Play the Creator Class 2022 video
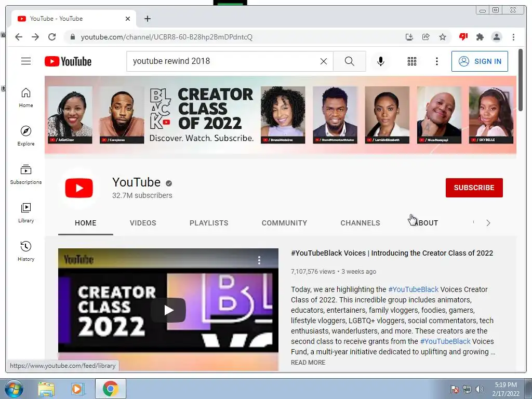This screenshot has height=399, width=532. pyautogui.click(x=168, y=310)
